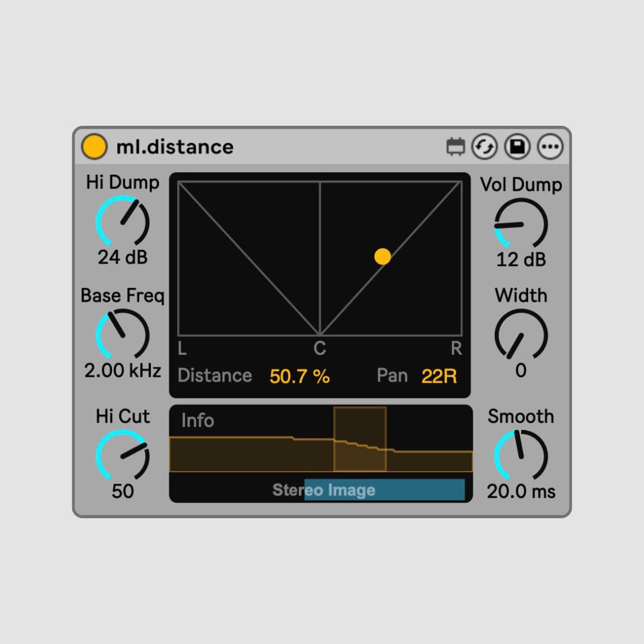The height and width of the screenshot is (644, 644).
Task: Adjust the Base Freq knob
Action: (x=122, y=335)
